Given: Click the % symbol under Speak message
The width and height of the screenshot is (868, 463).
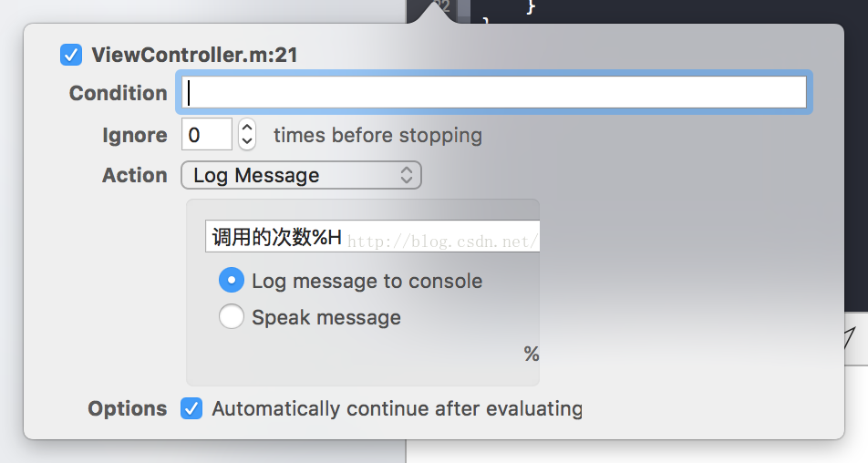Looking at the screenshot, I should pyautogui.click(x=532, y=354).
